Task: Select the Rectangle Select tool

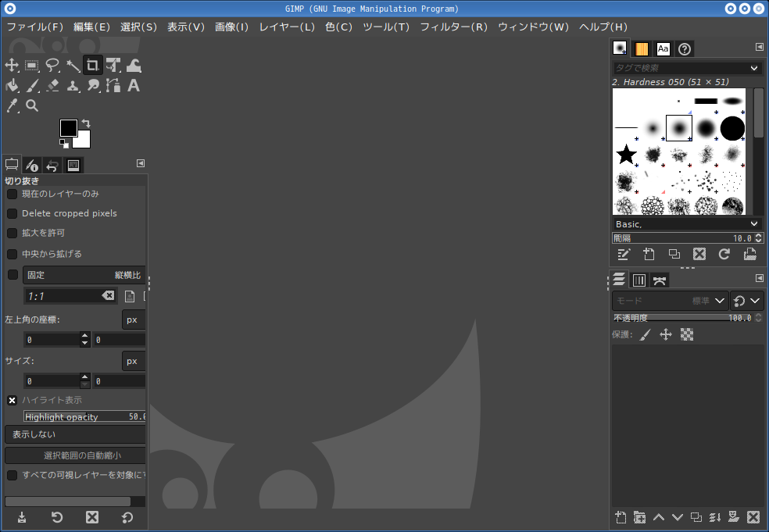Action: (x=32, y=65)
